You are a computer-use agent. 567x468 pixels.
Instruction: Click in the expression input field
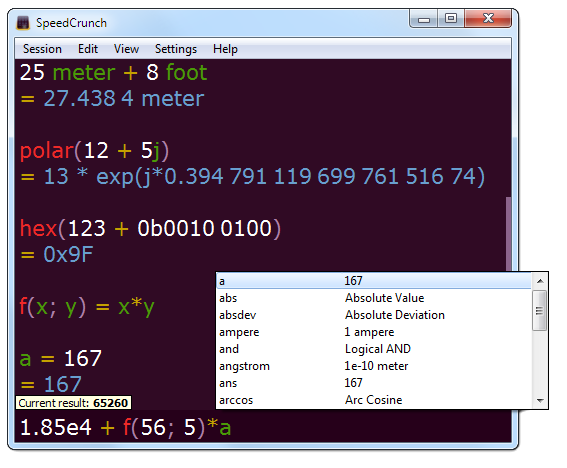click(x=263, y=427)
